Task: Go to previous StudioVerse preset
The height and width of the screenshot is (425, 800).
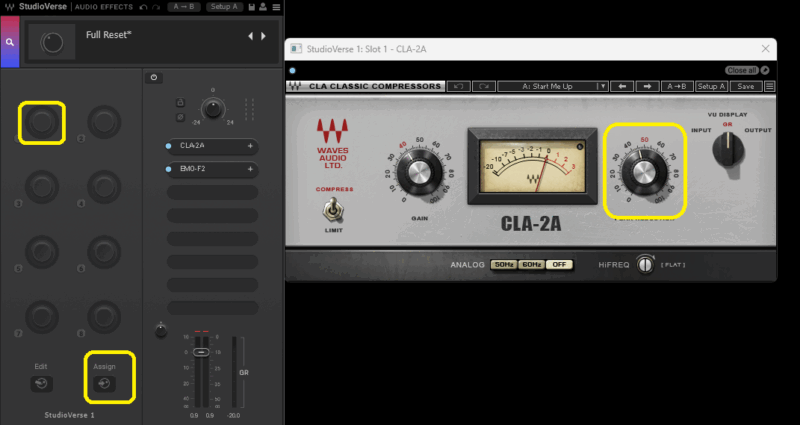Action: pyautogui.click(x=251, y=36)
